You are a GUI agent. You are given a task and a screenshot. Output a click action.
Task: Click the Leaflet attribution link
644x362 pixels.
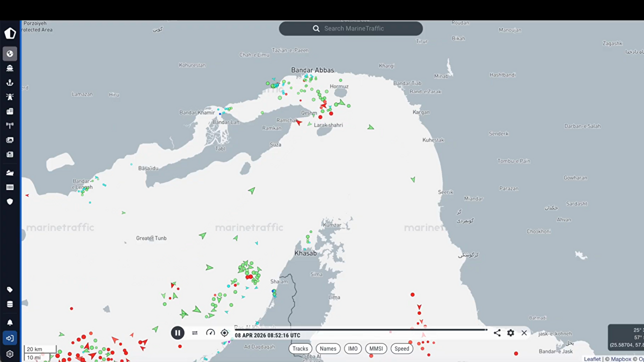click(592, 359)
